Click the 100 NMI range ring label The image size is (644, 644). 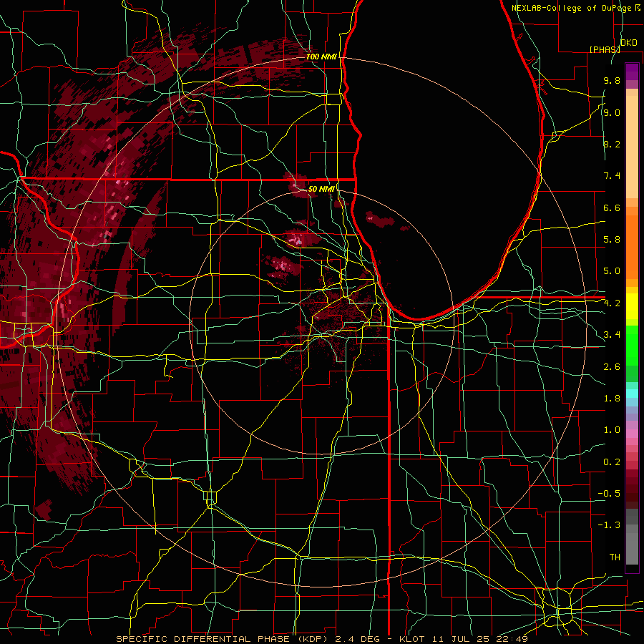[x=321, y=57]
